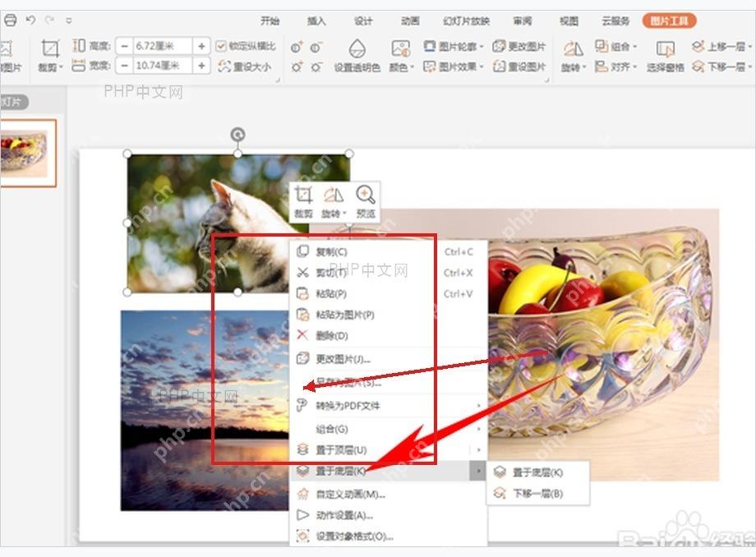Image resolution: width=756 pixels, height=557 pixels.
Task: Open the 视图 ribbon tab
Action: (x=569, y=21)
